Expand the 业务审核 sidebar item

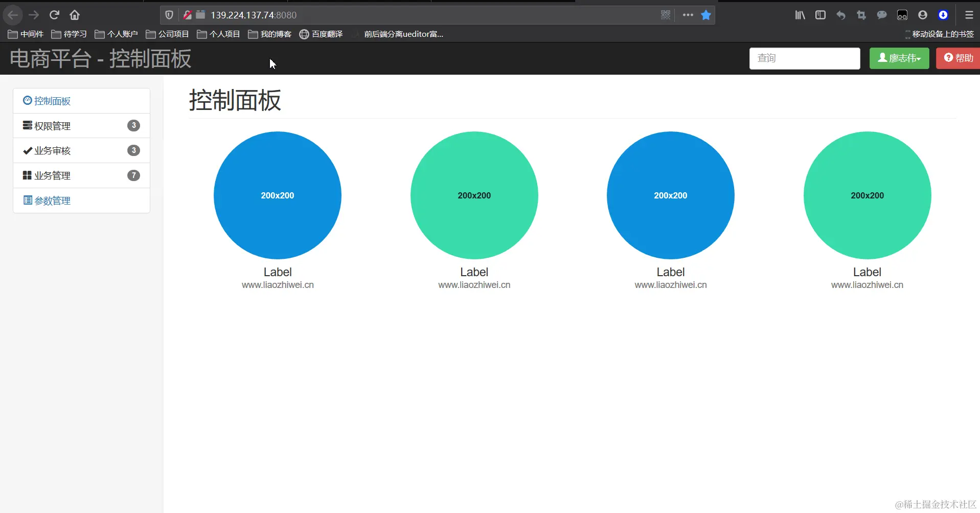[x=81, y=150]
